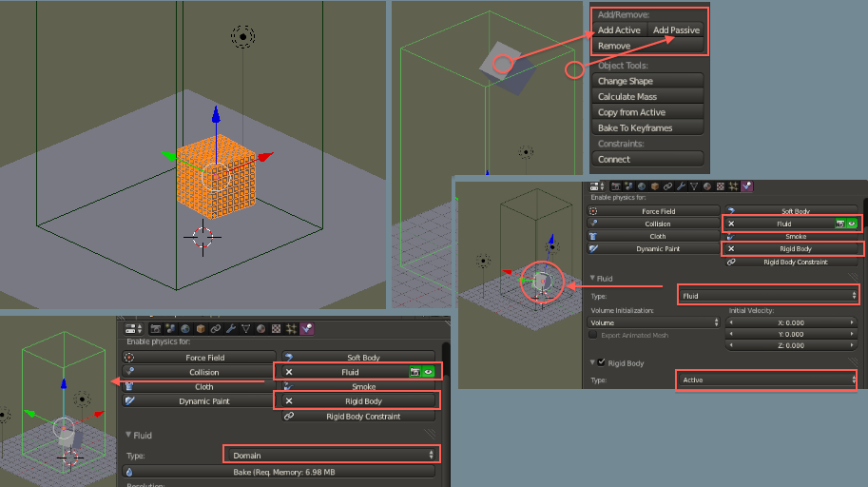Open Physics tab in Active rigid body panel
The image size is (868, 487).
pyautogui.click(x=746, y=186)
